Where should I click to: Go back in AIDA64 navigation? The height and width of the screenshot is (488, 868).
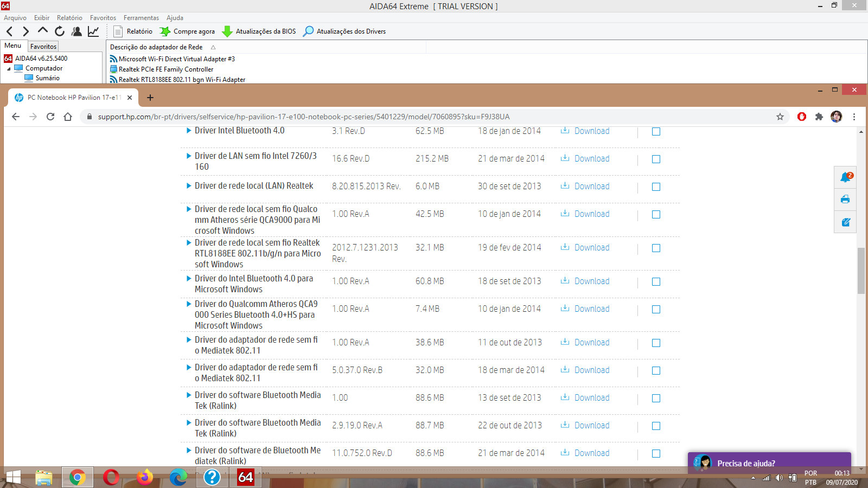9,31
